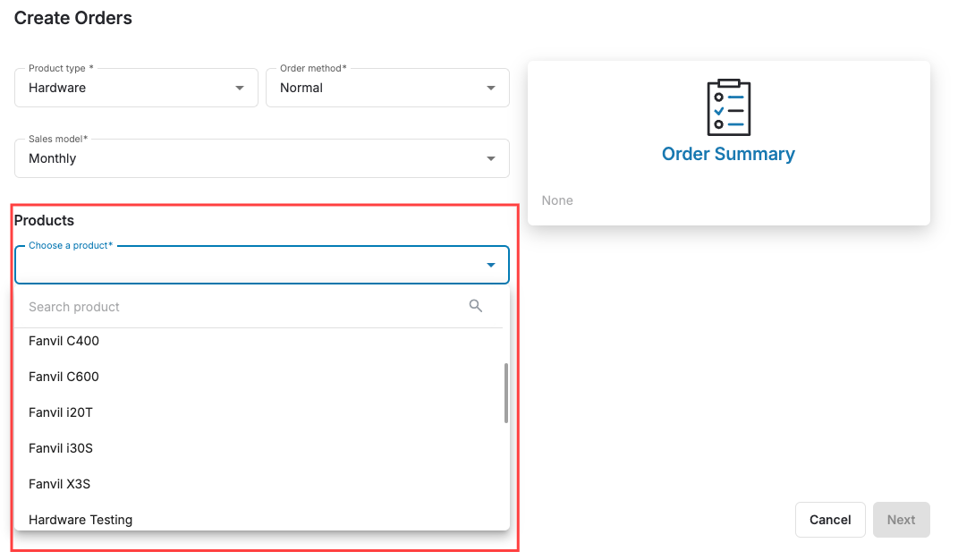958x560 pixels.
Task: Click the Product type dropdown arrow
Action: 240,88
